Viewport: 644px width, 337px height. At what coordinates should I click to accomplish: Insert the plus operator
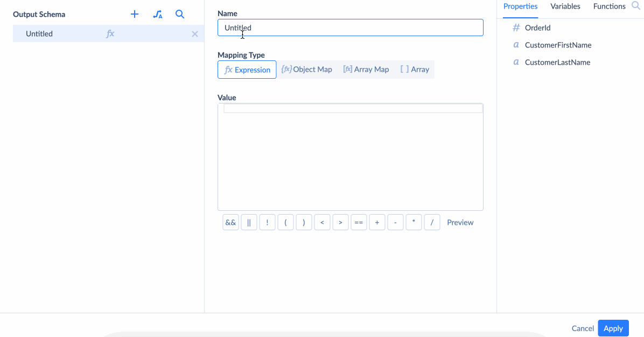coord(377,223)
